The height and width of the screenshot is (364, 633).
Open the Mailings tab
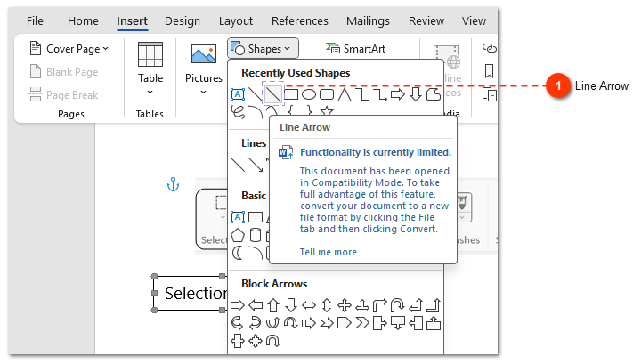pyautogui.click(x=368, y=21)
